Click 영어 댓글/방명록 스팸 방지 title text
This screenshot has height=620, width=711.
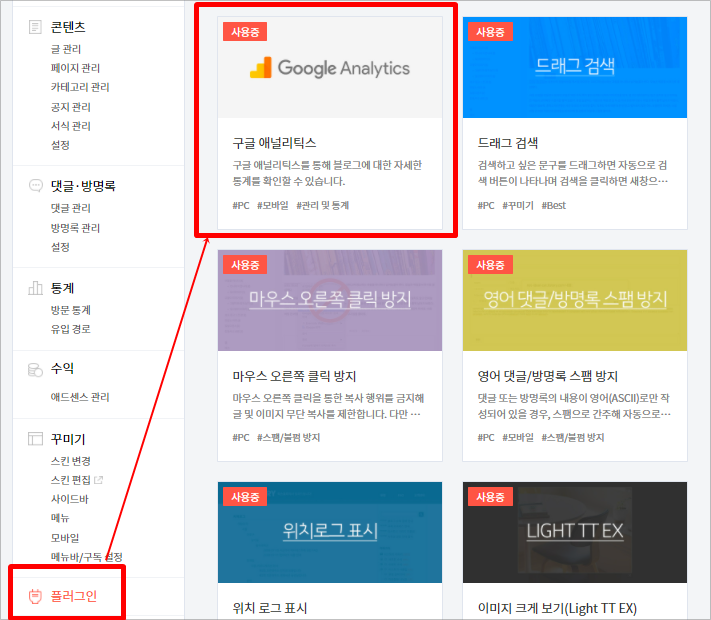[x=548, y=376]
